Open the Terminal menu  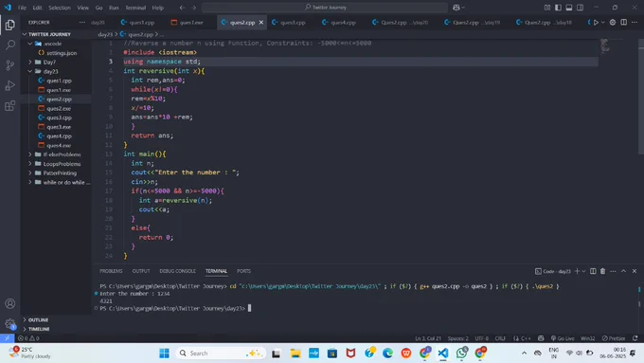coord(135,8)
